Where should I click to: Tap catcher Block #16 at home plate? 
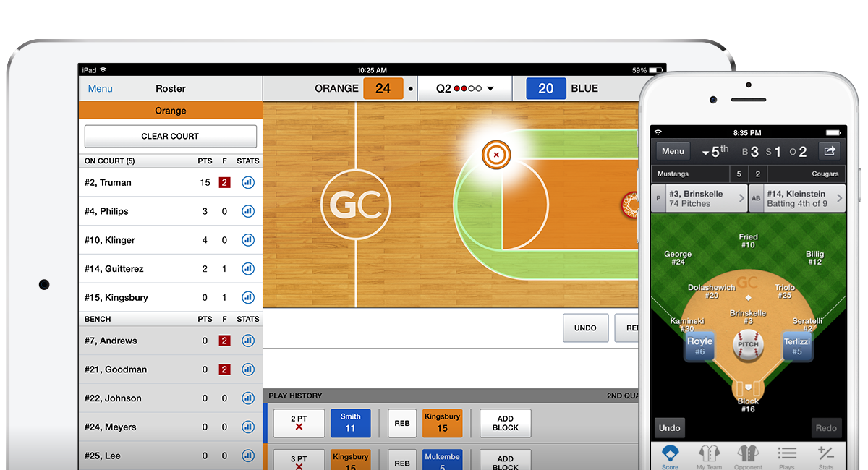(748, 405)
